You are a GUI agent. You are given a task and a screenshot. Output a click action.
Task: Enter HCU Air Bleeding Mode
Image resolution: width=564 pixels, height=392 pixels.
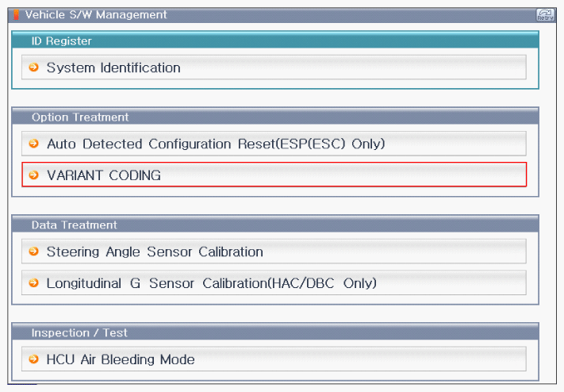point(121,359)
